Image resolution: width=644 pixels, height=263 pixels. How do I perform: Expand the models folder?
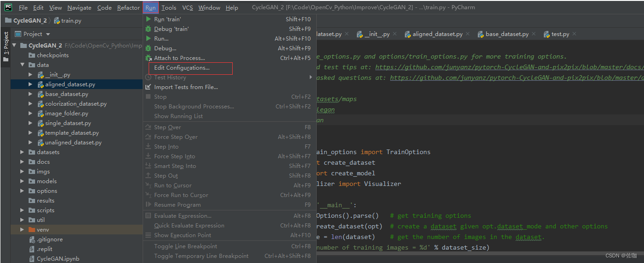point(22,181)
